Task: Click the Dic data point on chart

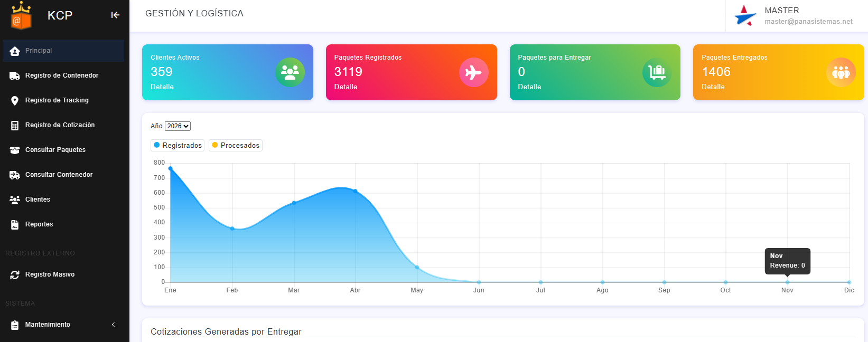Action: (x=849, y=282)
